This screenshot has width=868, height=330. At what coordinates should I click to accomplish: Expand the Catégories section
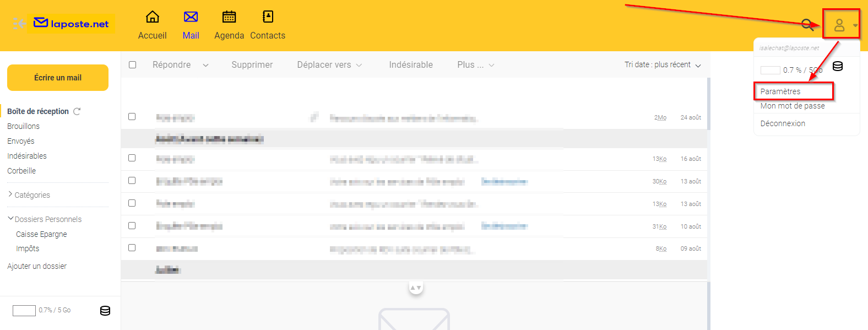pos(29,194)
